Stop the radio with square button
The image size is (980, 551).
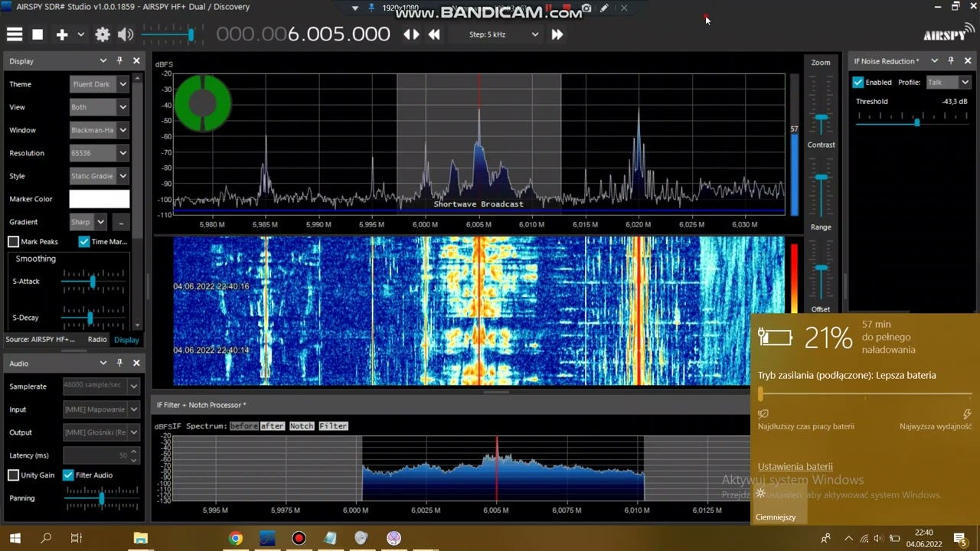coord(38,34)
